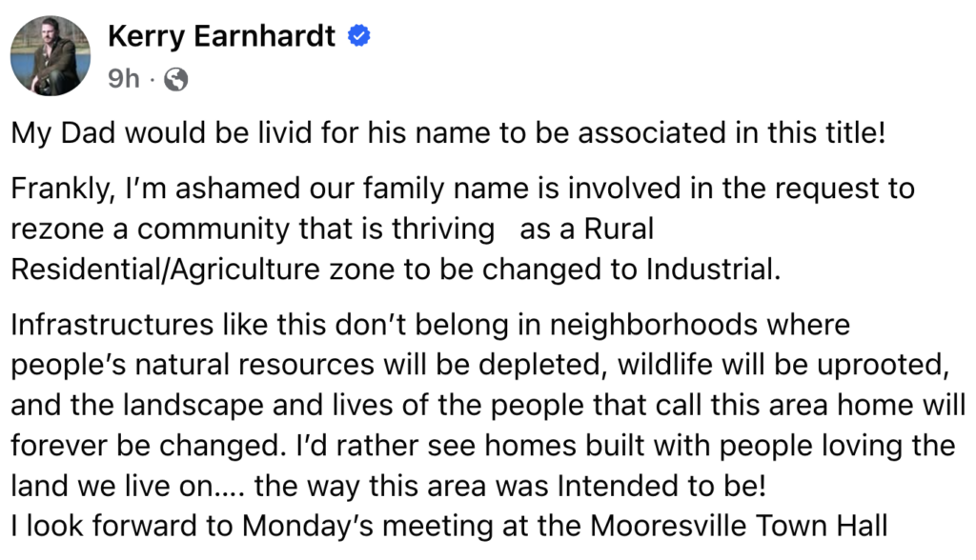Click the line starting 'and the landscape and lives'

pos(488,406)
